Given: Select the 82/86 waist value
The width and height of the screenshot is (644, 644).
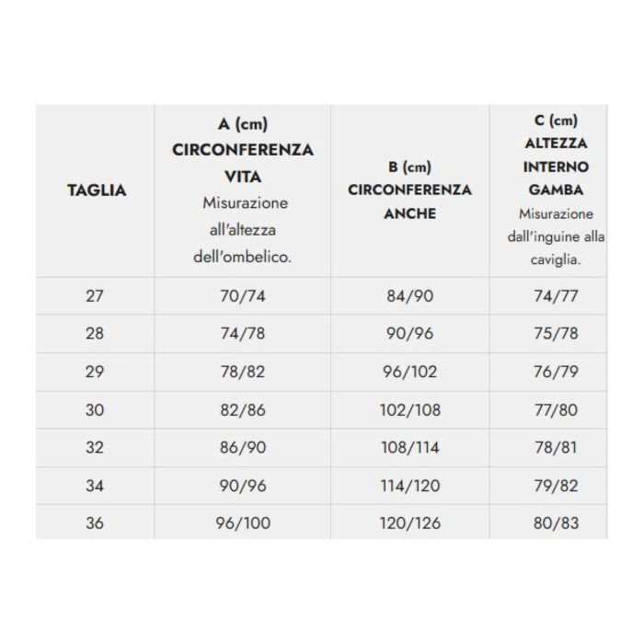Looking at the screenshot, I should point(243,410).
